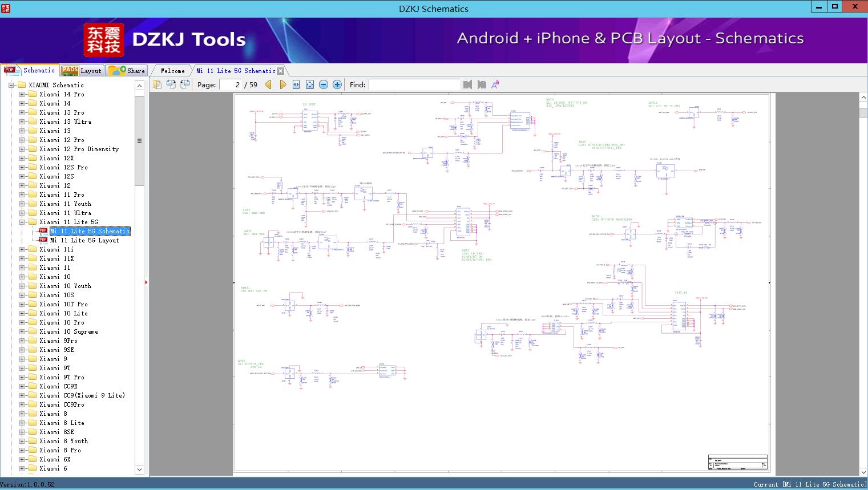Collapse the Xiaomi 11 Lite 5G folder
This screenshot has width=868, height=490.
pos(22,222)
